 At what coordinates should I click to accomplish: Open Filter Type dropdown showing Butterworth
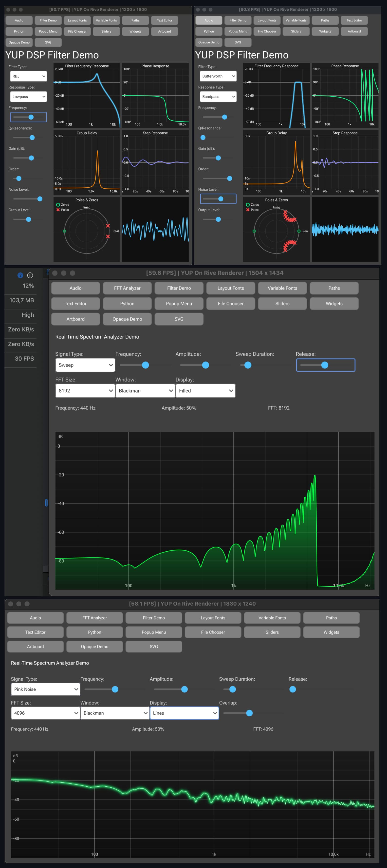(218, 76)
